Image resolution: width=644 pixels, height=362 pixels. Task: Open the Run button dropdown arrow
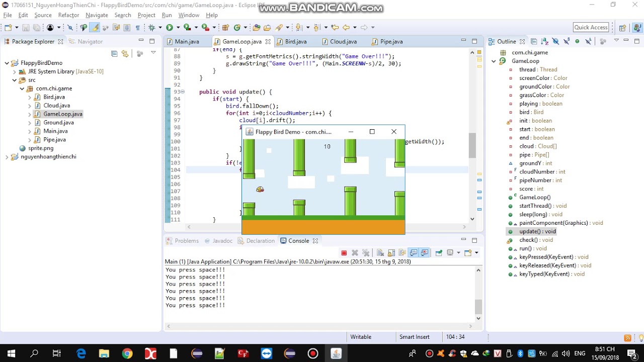click(178, 27)
